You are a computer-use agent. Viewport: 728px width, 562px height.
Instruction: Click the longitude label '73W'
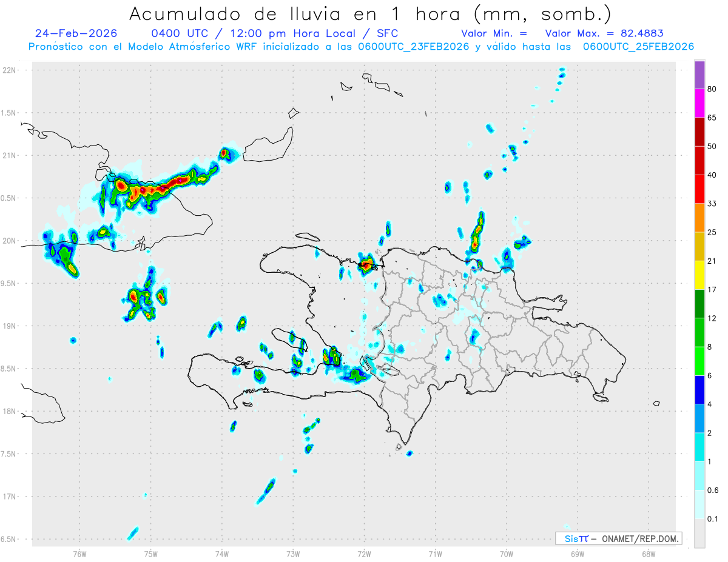click(293, 554)
